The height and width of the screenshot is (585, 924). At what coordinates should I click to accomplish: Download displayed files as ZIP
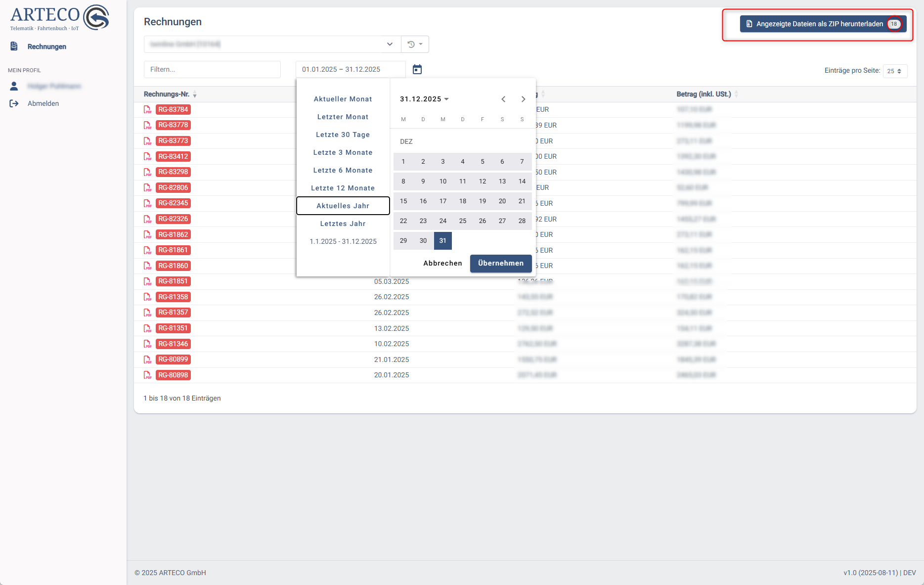click(x=823, y=24)
